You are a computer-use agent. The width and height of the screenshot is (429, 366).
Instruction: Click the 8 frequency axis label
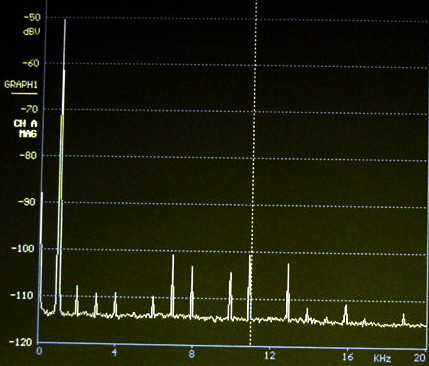pyautogui.click(x=191, y=354)
